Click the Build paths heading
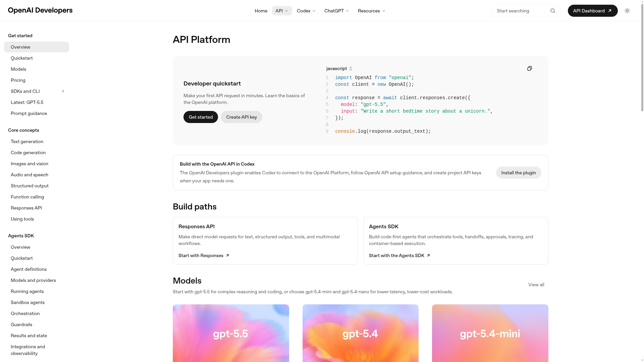The height and width of the screenshot is (362, 644). tap(195, 207)
